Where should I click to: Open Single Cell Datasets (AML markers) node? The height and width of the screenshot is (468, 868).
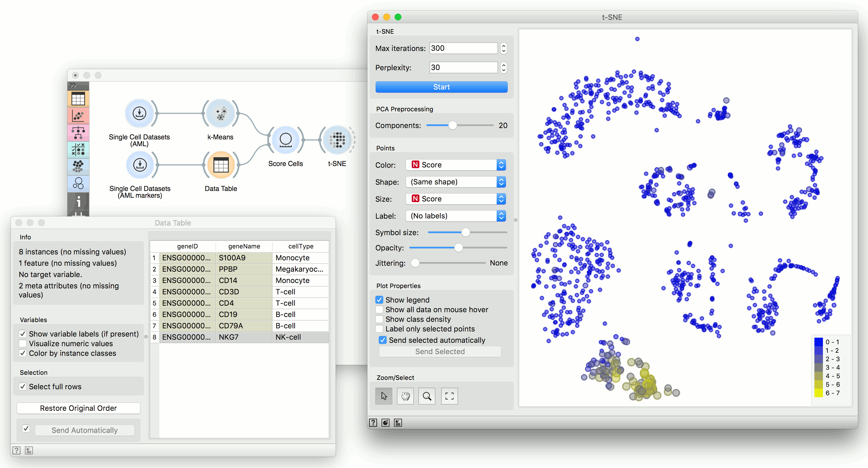[140, 165]
